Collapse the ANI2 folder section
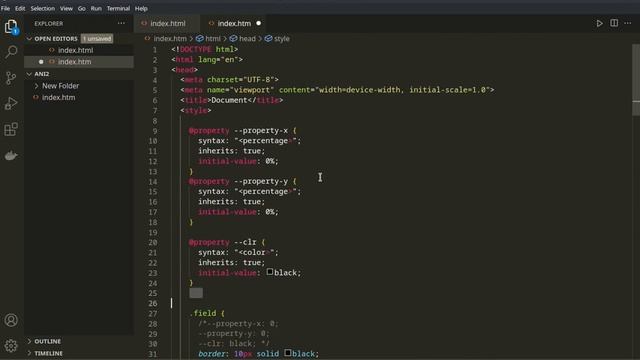The image size is (640, 360). coord(29,74)
